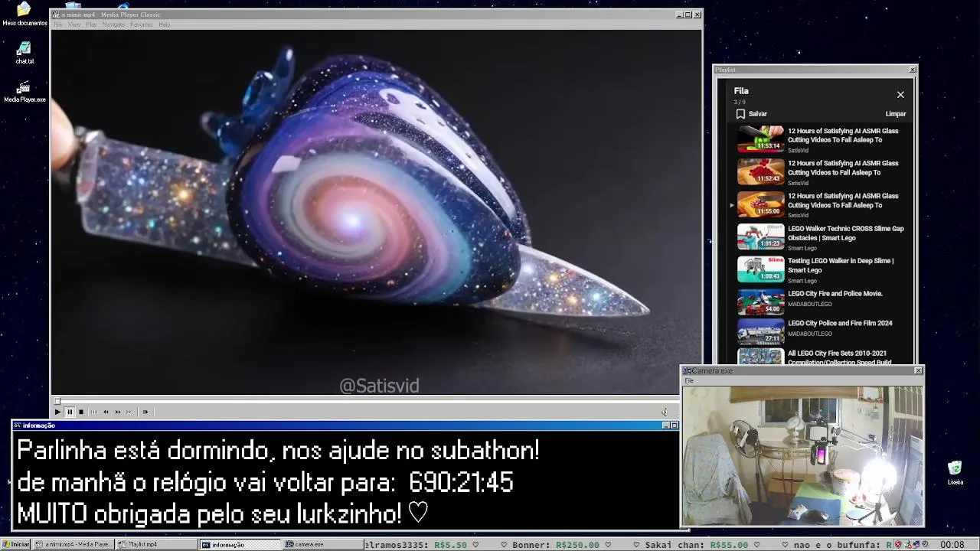The image size is (980, 551).
Task: Click the fast-forward (increase speed) button
Action: click(x=118, y=412)
